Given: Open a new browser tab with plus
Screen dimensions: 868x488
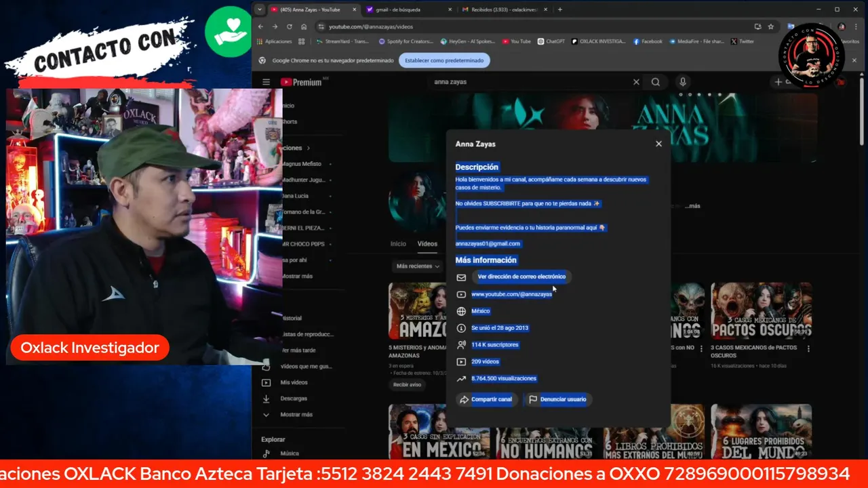Looking at the screenshot, I should click(559, 9).
